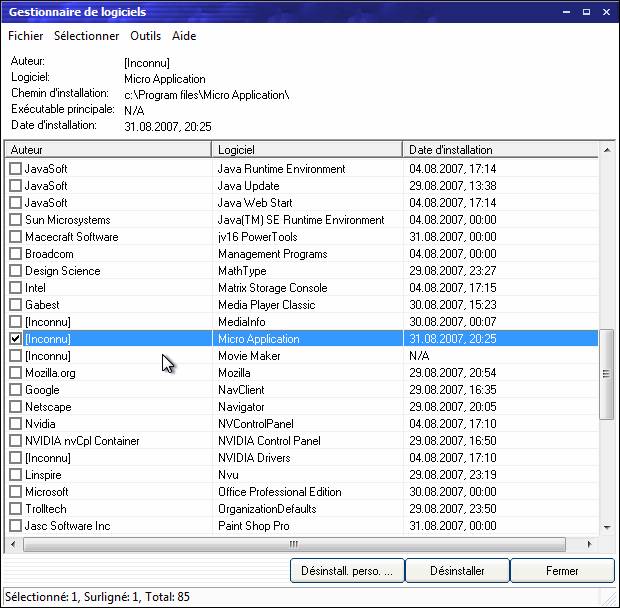Click the horizontal scrollbar right arrow
Image resolution: width=620 pixels, height=608 pixels.
point(590,544)
